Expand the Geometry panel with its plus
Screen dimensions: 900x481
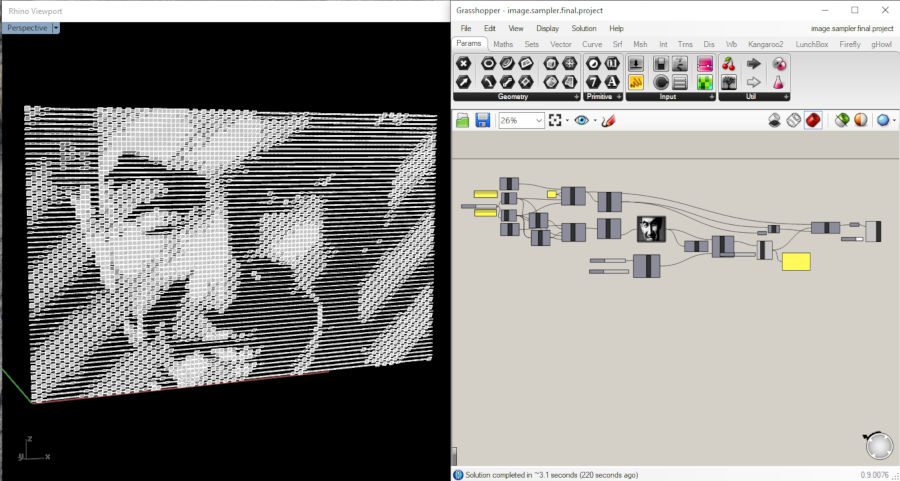[x=576, y=97]
